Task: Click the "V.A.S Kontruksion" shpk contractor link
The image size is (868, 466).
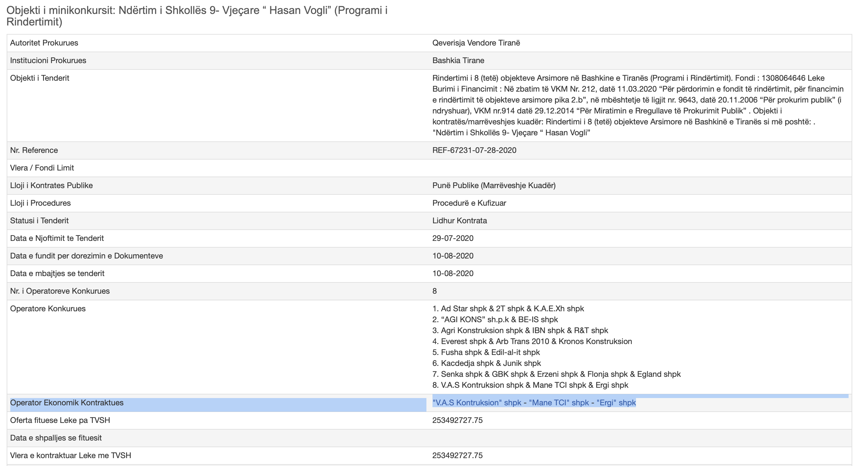Action: pyautogui.click(x=476, y=403)
